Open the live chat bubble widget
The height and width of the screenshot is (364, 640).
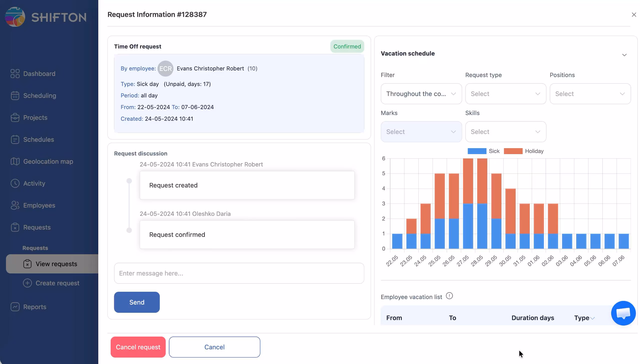623,313
